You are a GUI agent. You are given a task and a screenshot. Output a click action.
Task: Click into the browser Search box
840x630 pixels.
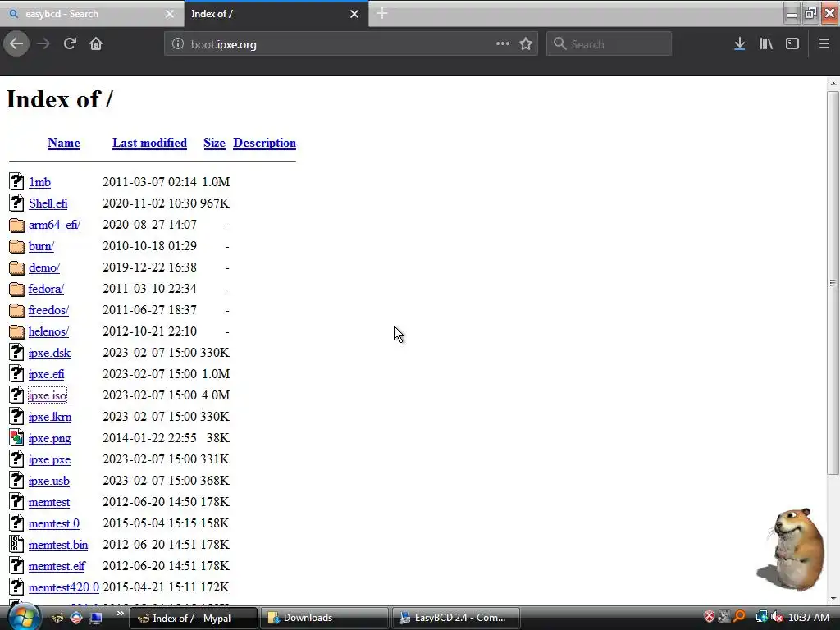point(609,44)
